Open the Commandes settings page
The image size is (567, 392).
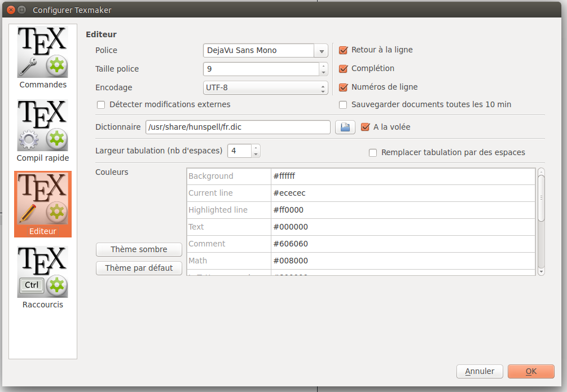43,57
